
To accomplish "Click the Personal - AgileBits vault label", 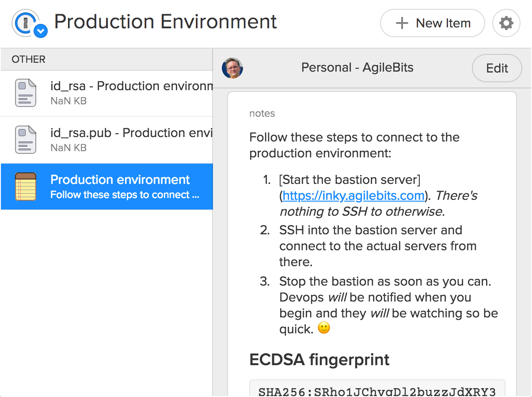I will tap(357, 68).
